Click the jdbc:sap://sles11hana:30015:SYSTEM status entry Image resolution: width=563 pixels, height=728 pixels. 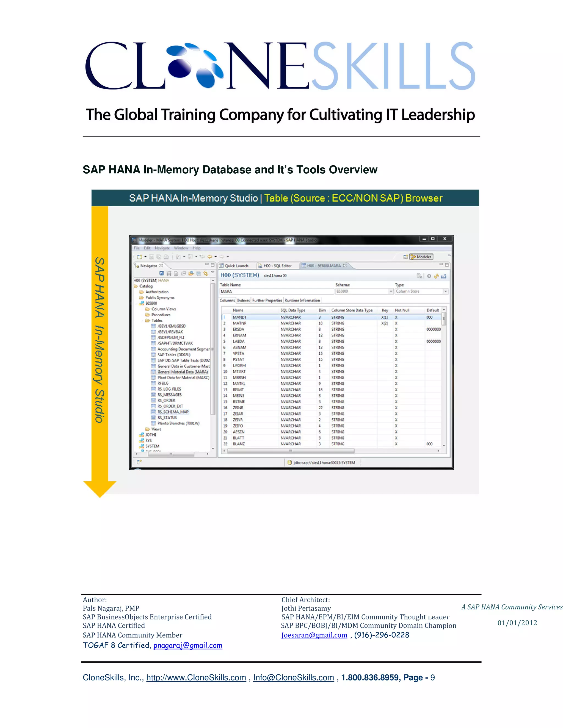coord(321,462)
